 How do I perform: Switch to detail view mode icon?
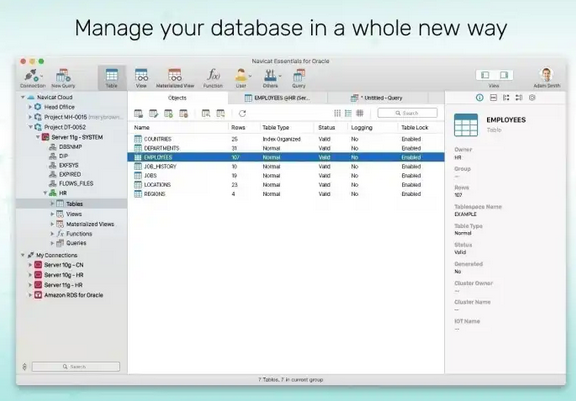[x=348, y=113]
